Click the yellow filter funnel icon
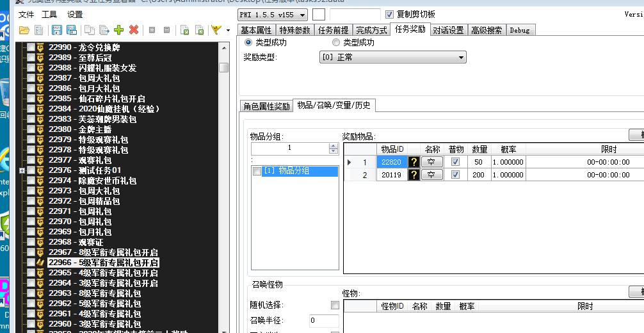Screen dimensions: 644x333 pos(216,30)
